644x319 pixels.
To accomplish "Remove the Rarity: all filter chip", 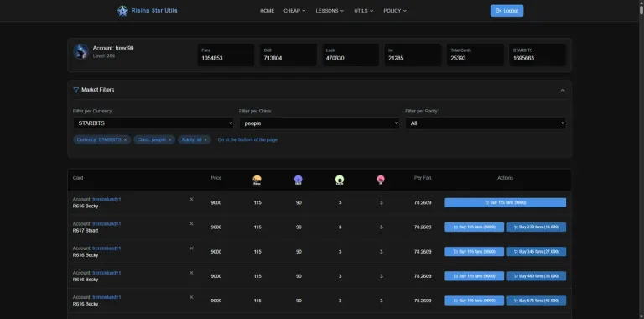I will coord(205,139).
